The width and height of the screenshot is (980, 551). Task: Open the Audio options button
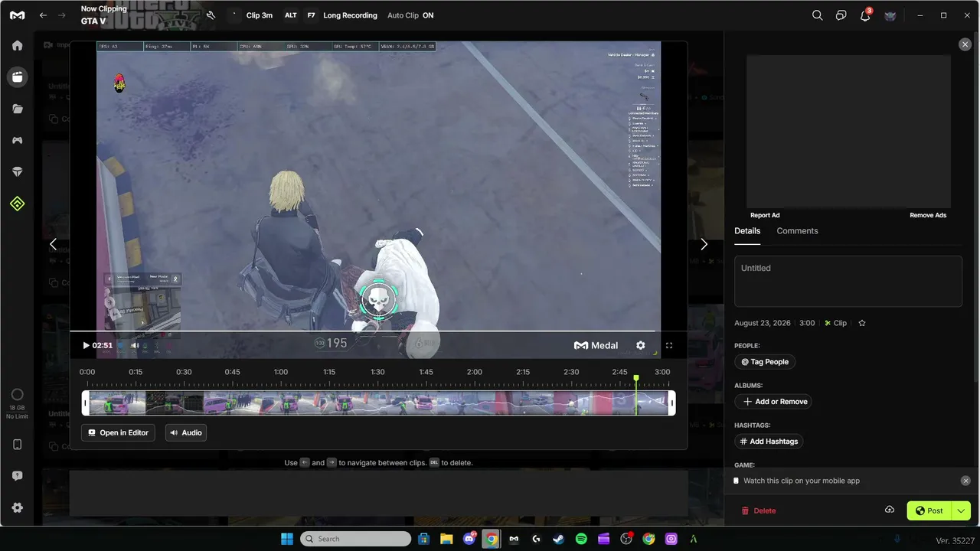click(x=186, y=432)
